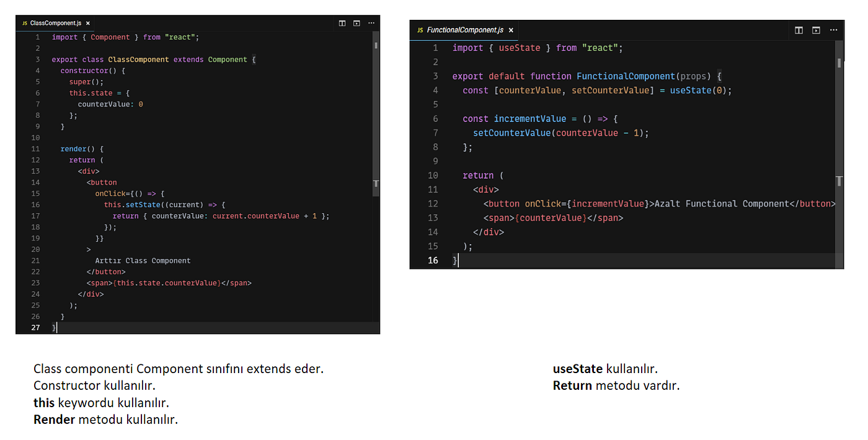This screenshot has height=440, width=868.
Task: Click 'FunctionalComponent' function name on line 3
Action: click(x=626, y=76)
